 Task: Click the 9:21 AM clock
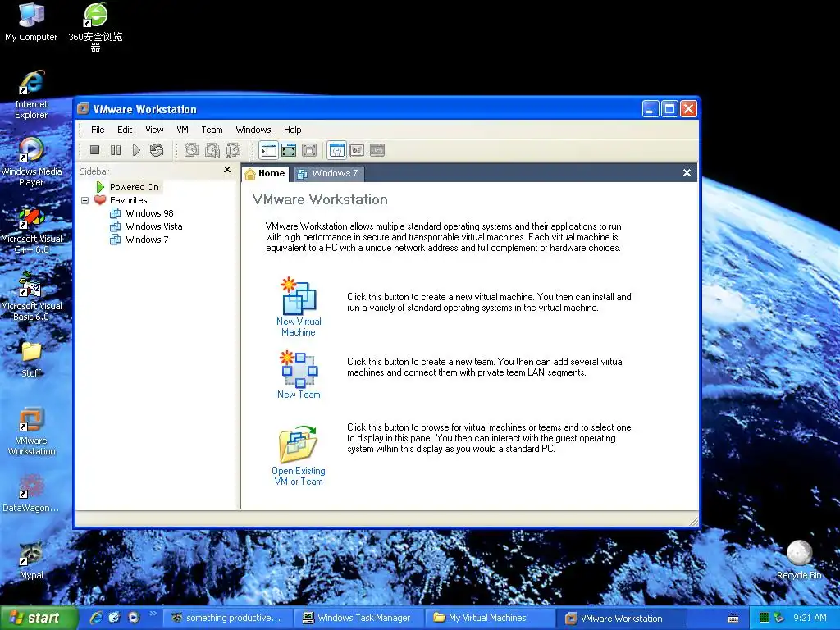810,618
